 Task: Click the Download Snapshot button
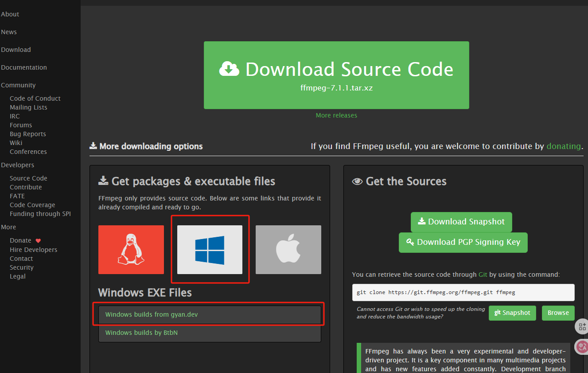click(x=461, y=222)
